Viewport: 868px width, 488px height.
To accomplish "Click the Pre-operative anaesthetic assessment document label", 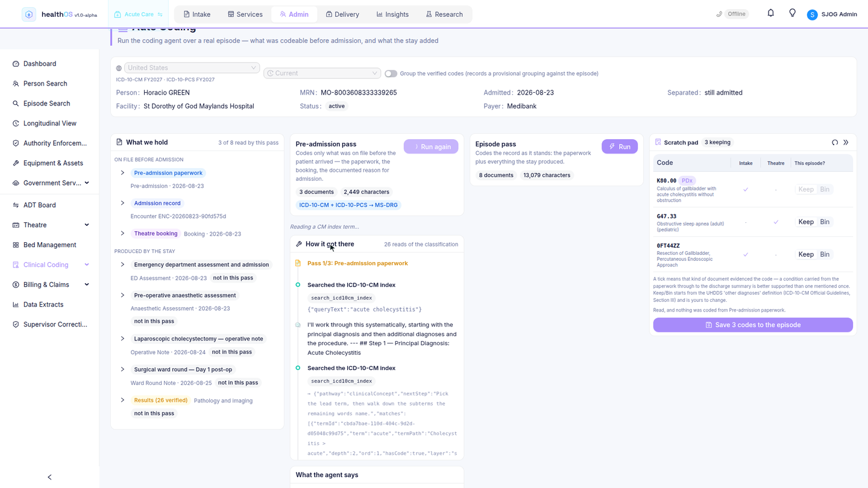I will pyautogui.click(x=185, y=296).
